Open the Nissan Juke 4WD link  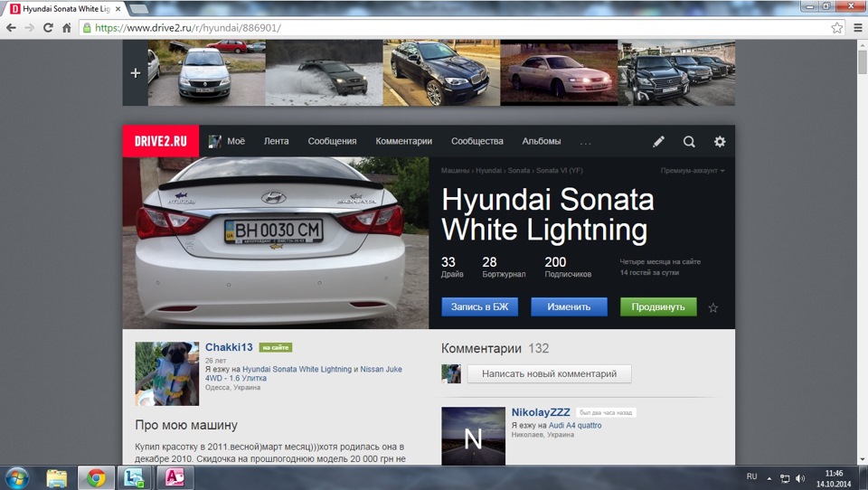tap(304, 373)
